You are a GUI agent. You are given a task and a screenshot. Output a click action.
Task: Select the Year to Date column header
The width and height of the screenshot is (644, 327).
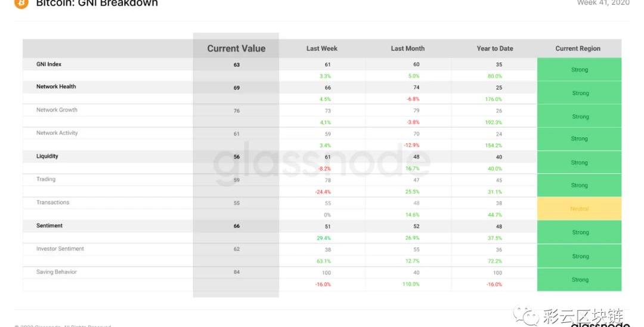coord(494,48)
